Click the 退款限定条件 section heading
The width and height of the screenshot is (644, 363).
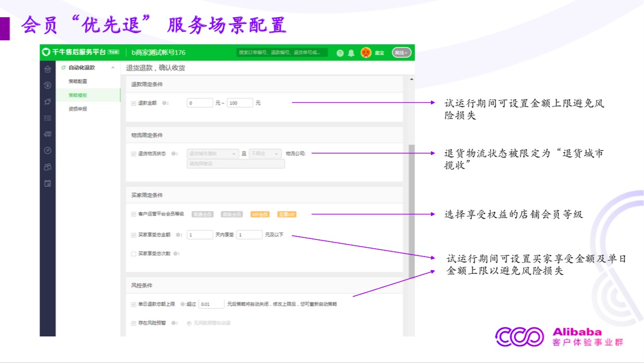pos(147,84)
